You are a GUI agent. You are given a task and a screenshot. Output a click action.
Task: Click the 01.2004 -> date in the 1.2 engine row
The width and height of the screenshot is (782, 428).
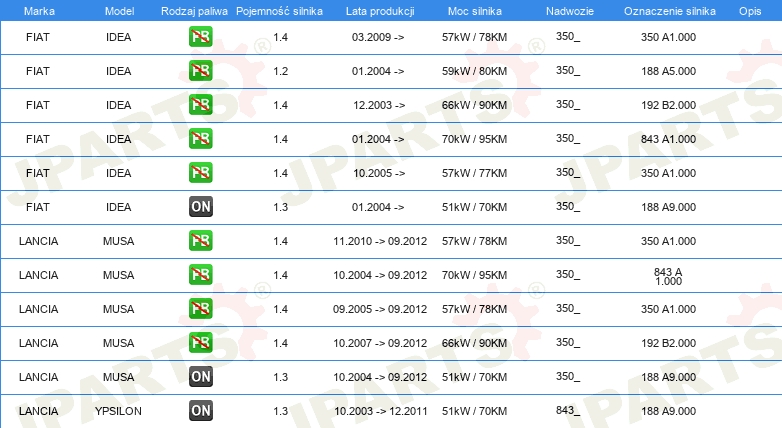pyautogui.click(x=378, y=71)
